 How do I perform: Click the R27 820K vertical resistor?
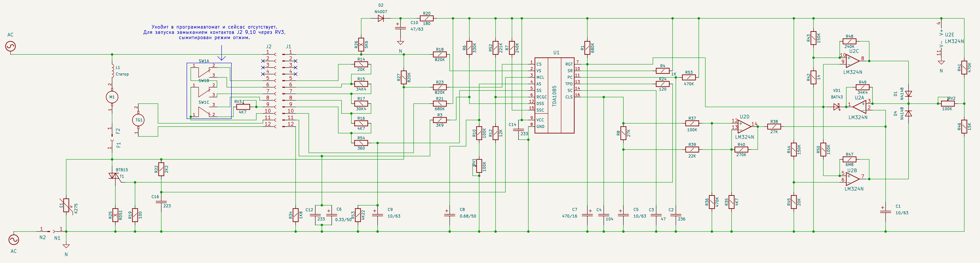[x=404, y=77]
